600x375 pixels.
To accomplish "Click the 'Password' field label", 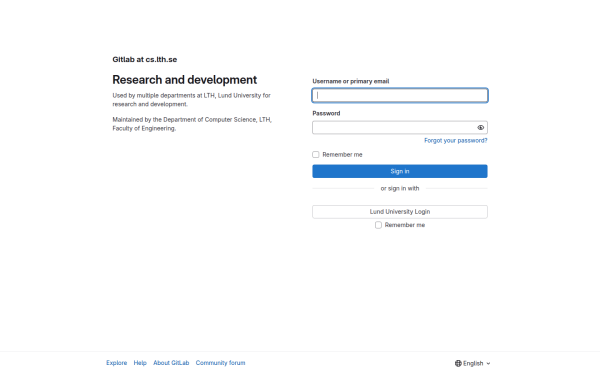I will pos(326,113).
